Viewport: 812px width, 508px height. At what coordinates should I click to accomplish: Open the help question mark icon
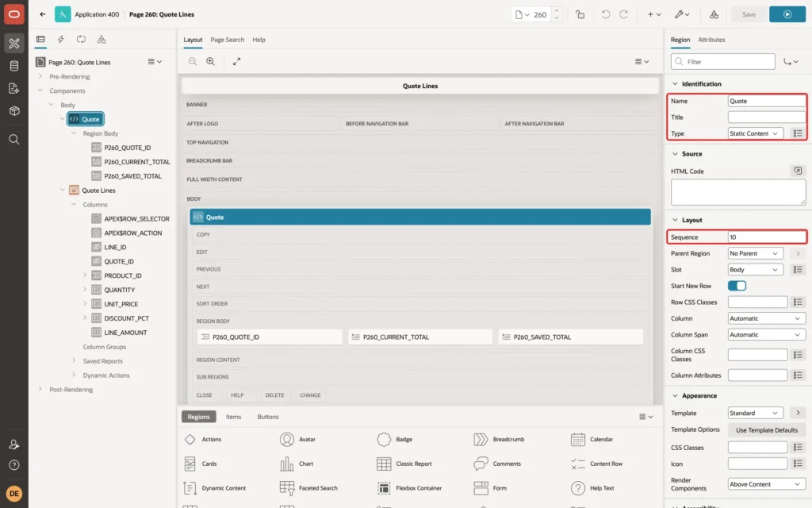(x=14, y=465)
